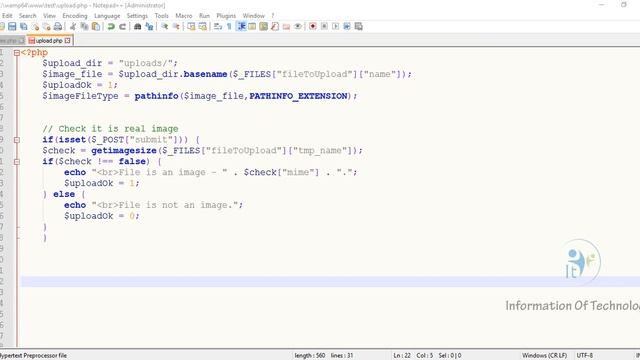The image size is (640, 360).
Task: Open the Settings menu
Action: pos(137,16)
